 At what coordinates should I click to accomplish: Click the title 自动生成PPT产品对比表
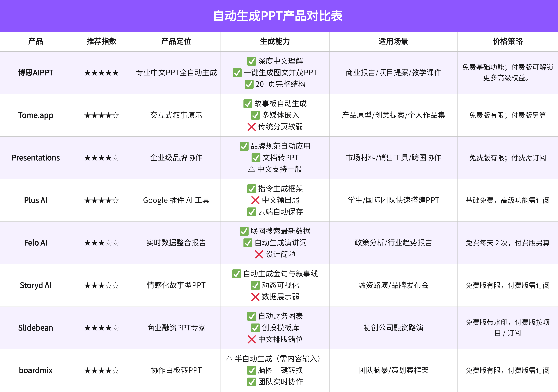278,16
